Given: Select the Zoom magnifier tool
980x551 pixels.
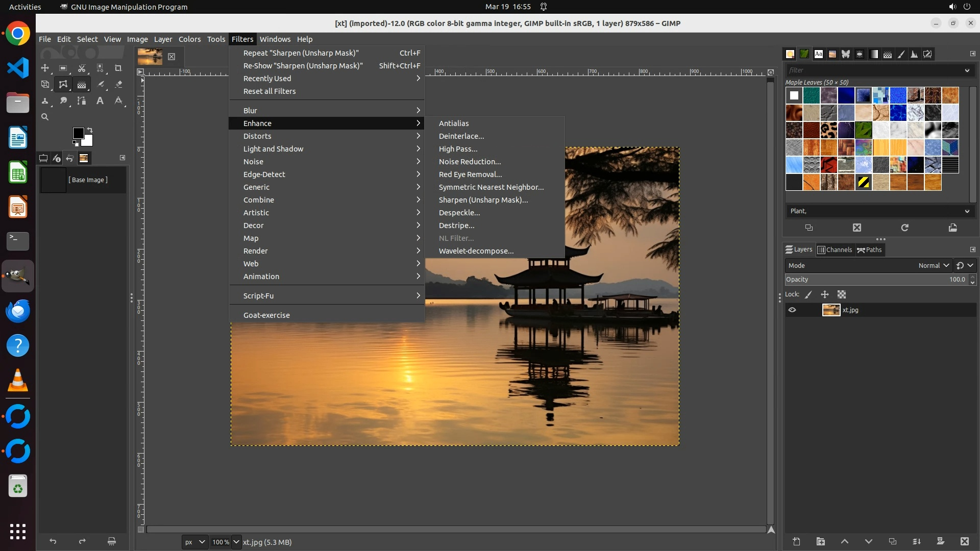Looking at the screenshot, I should pyautogui.click(x=45, y=117).
